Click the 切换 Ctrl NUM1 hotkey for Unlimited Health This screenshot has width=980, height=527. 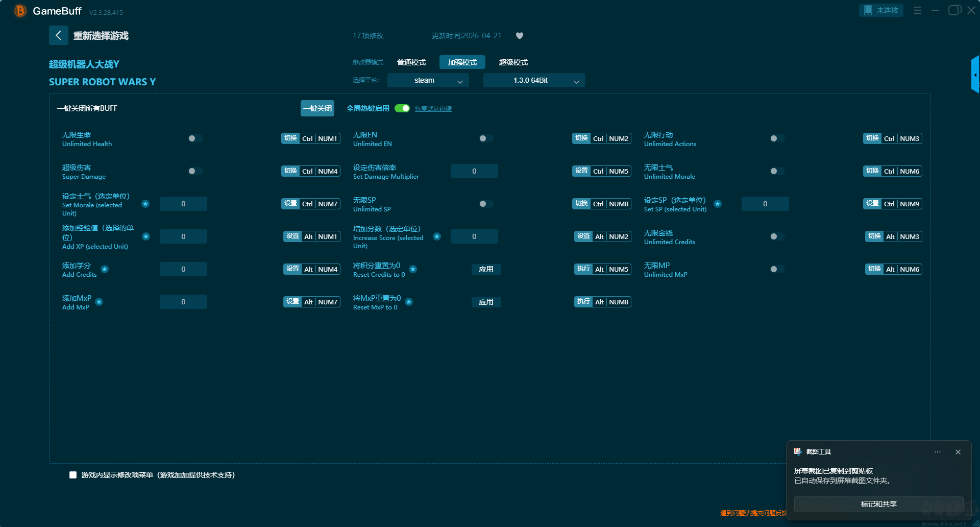311,138
